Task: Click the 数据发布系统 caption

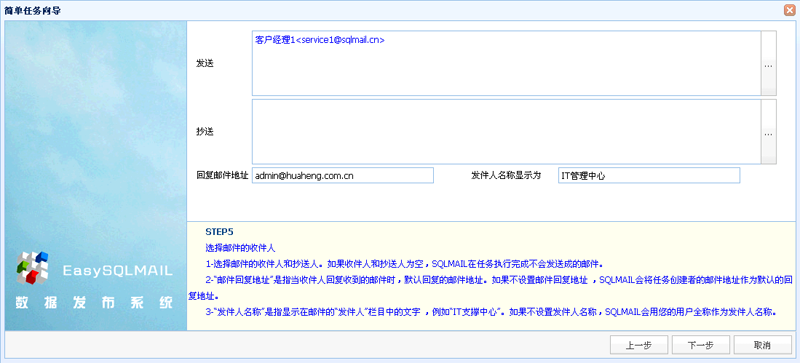Action: [x=94, y=302]
